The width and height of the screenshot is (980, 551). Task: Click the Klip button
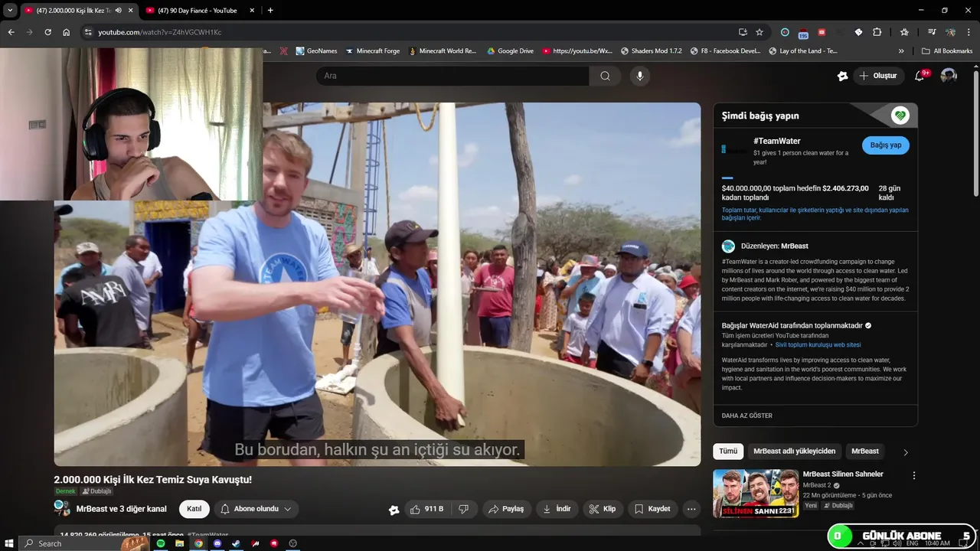coord(603,509)
